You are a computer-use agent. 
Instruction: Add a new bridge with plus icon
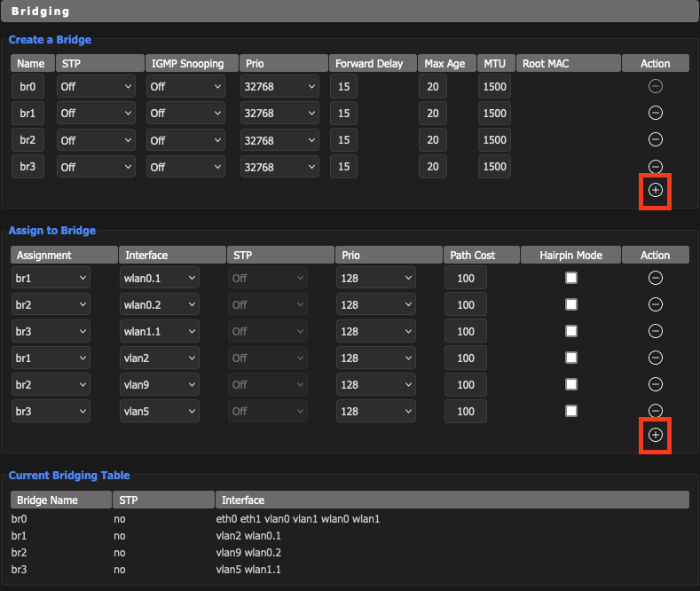tap(655, 190)
